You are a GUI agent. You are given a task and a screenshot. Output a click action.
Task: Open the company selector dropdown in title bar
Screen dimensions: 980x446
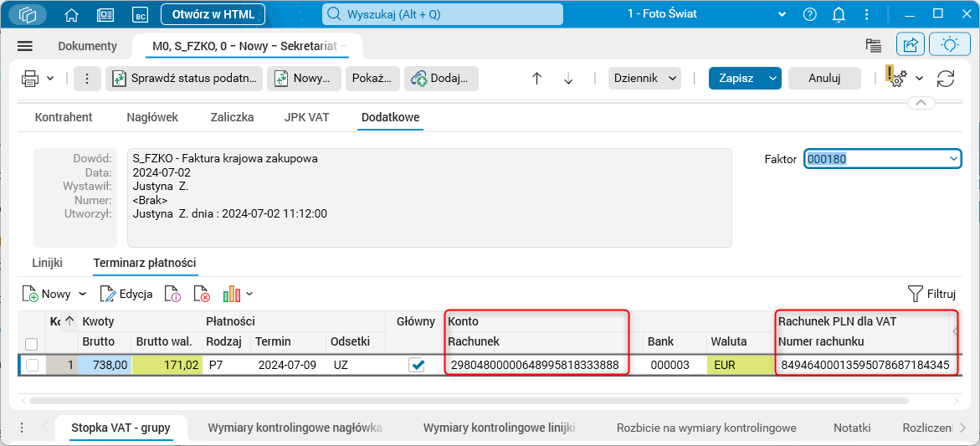(x=782, y=13)
